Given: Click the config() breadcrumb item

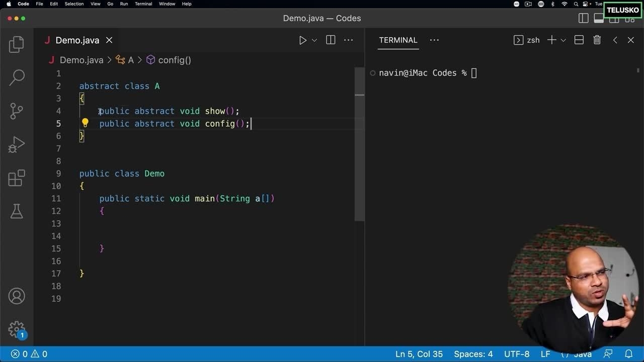Looking at the screenshot, I should [174, 60].
